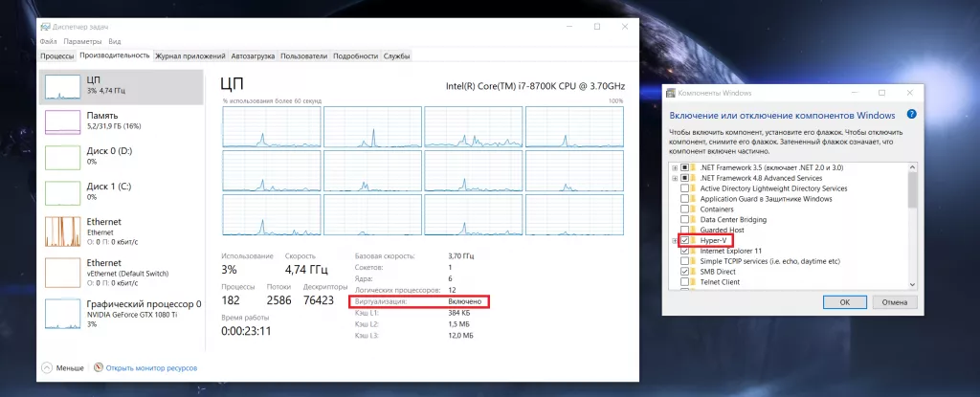This screenshot has width=980, height=397.
Task: Click OK in Windows Components
Action: coord(844,302)
